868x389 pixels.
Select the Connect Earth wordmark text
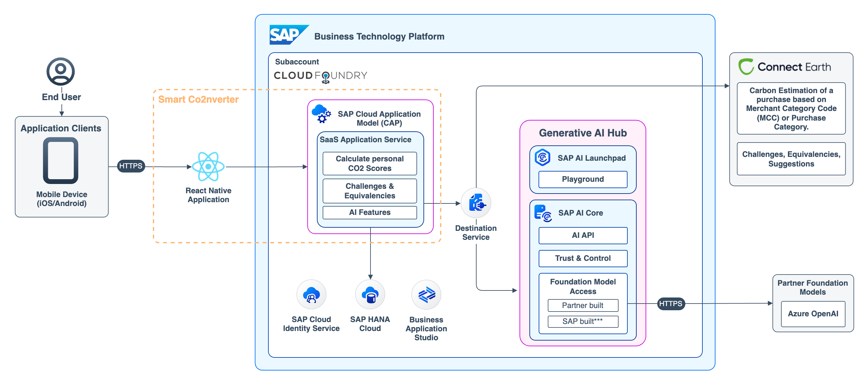click(x=794, y=67)
